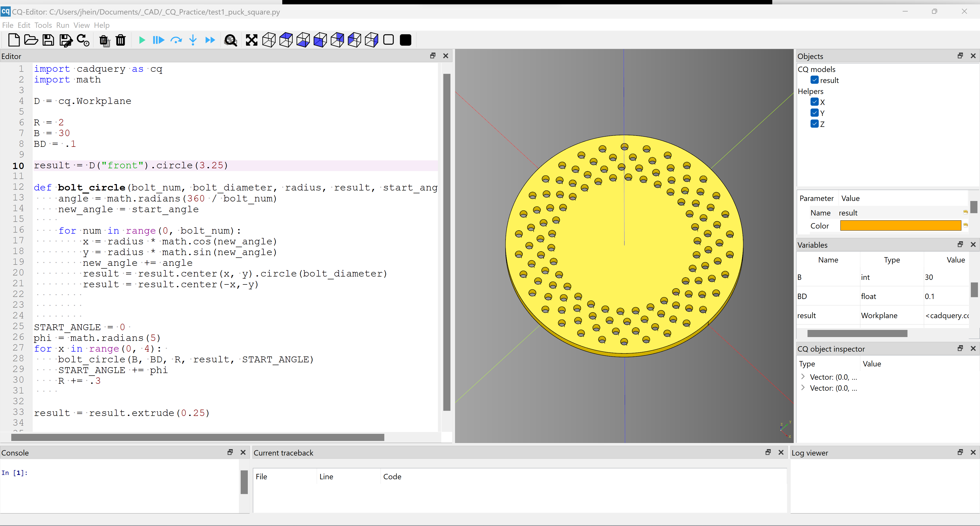Float the Objects panel

pos(960,56)
